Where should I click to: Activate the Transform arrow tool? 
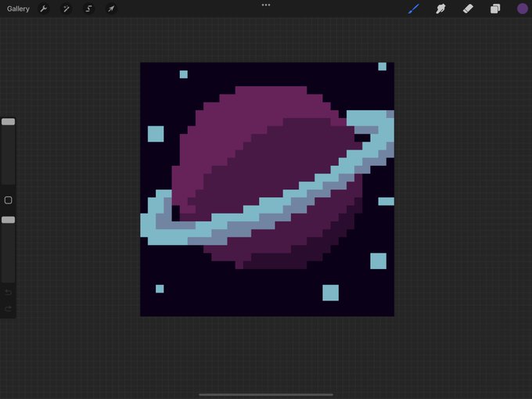point(111,9)
